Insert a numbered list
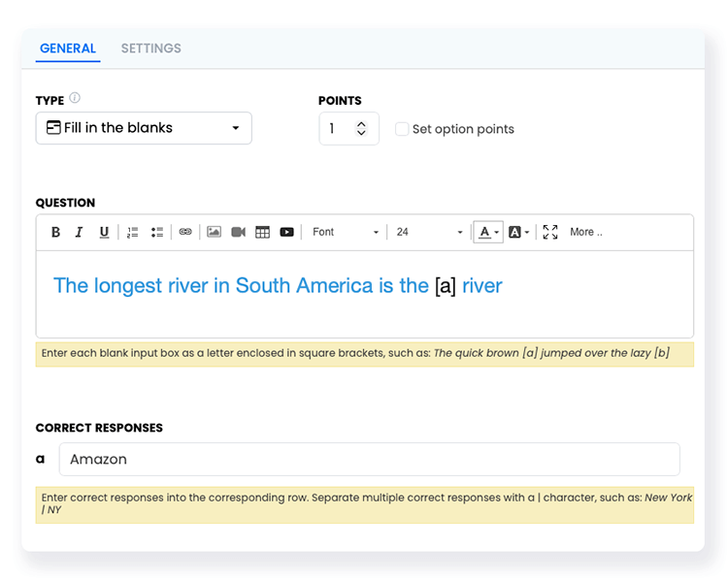Viewport: 728px width, 580px height. tap(133, 232)
